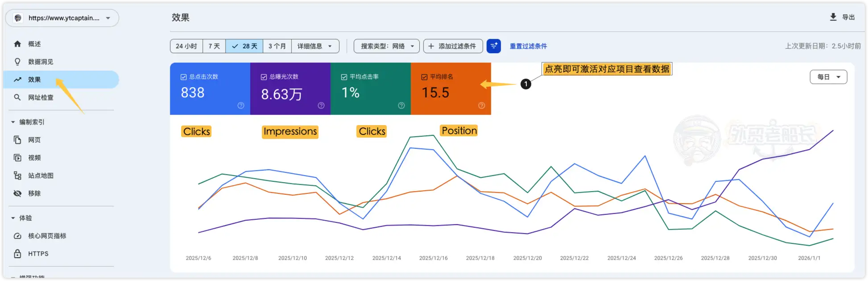Click the 添加过滤条件 button
Screen dimensions: 868x281
[x=452, y=46]
